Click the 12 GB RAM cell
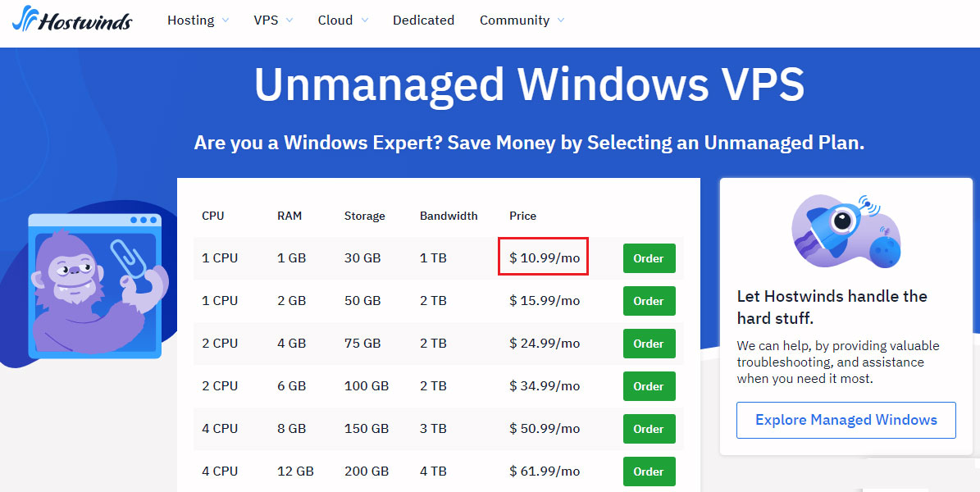980x492 pixels. coord(295,471)
